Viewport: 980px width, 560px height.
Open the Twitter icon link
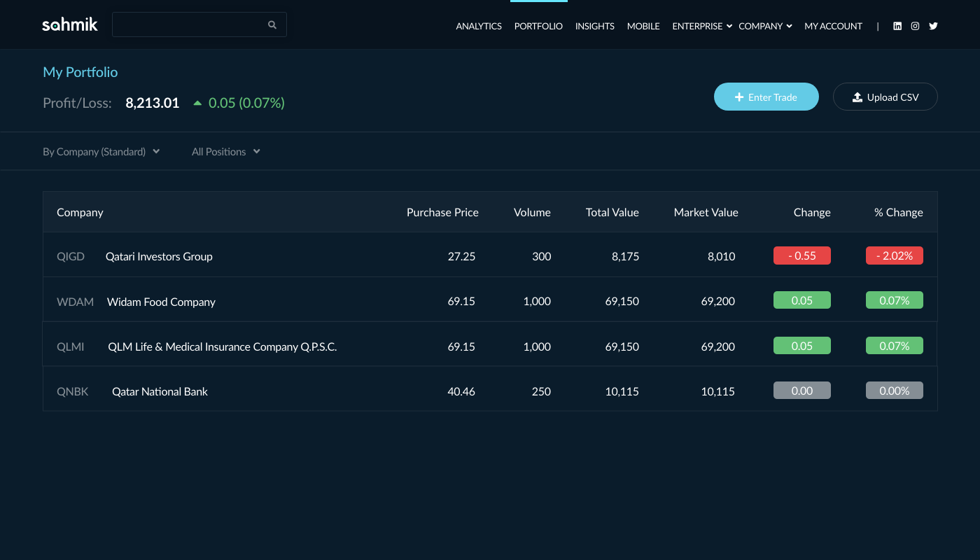click(x=933, y=26)
